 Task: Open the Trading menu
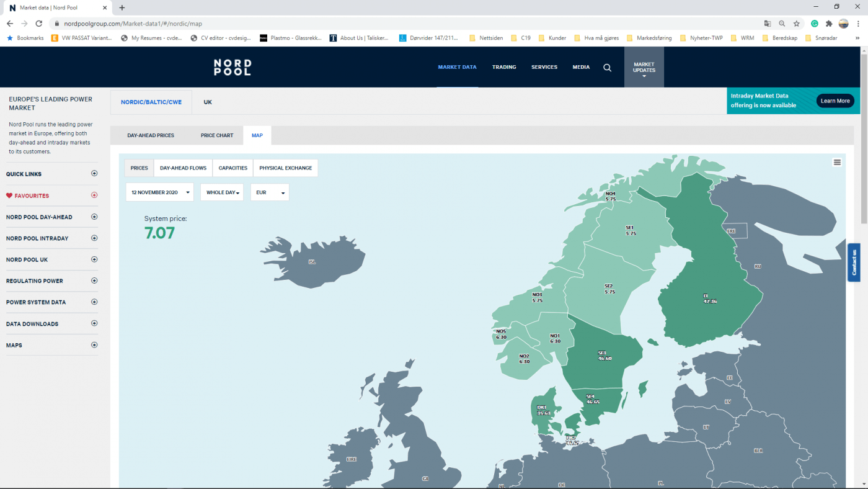pyautogui.click(x=504, y=67)
